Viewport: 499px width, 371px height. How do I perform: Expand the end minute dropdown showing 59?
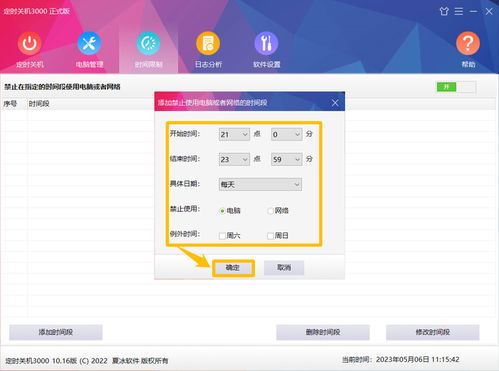tap(286, 159)
